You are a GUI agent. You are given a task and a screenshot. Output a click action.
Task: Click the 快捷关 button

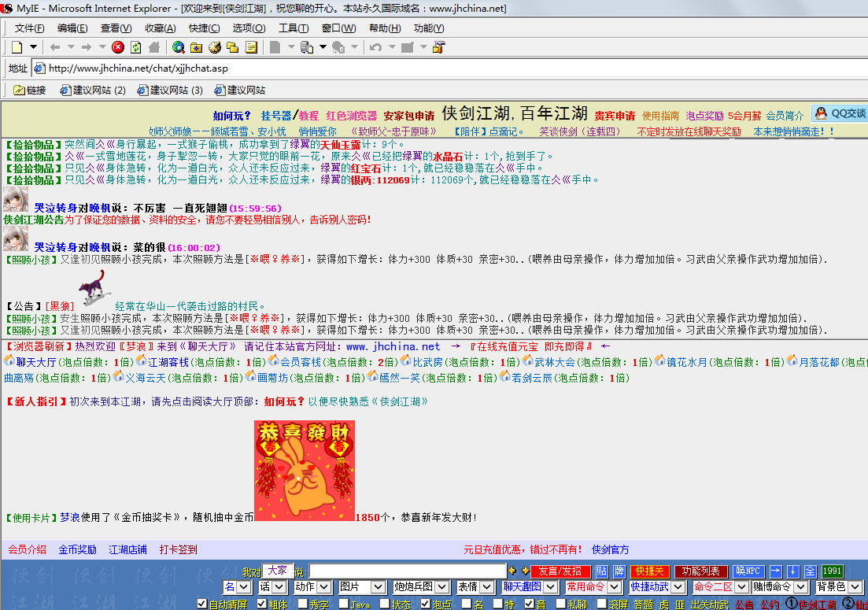(649, 571)
